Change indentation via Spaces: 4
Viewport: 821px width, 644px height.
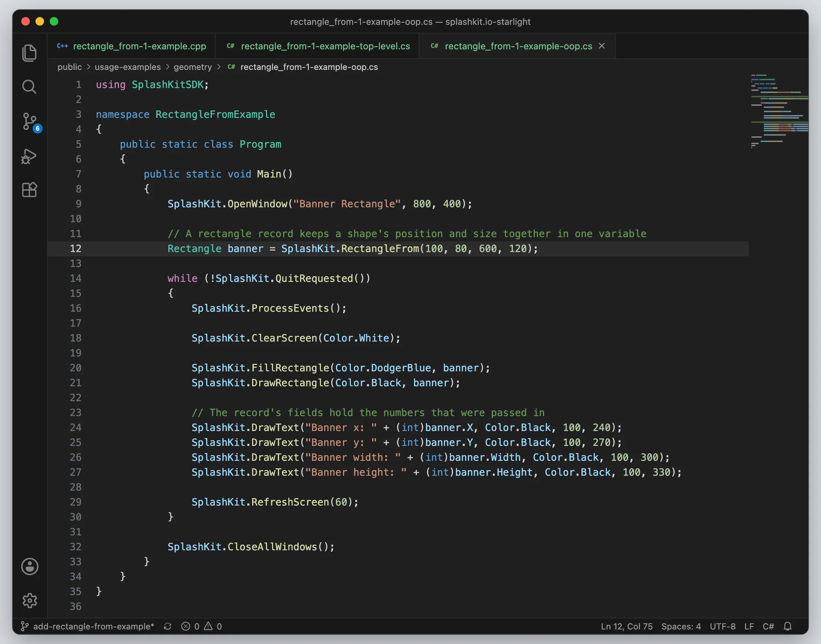pyautogui.click(x=681, y=626)
